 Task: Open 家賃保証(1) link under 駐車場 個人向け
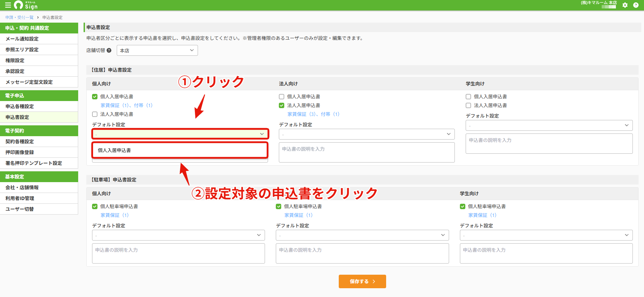[115, 215]
